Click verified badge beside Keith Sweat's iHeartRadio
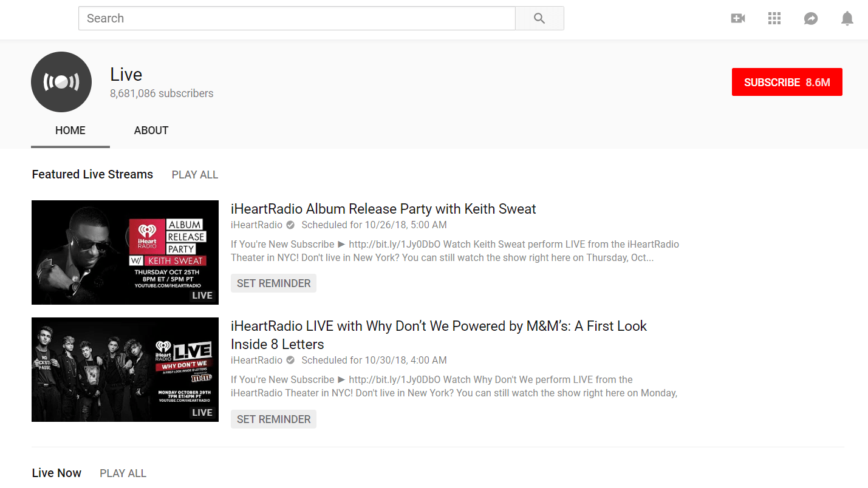The height and width of the screenshot is (488, 868). pos(290,225)
